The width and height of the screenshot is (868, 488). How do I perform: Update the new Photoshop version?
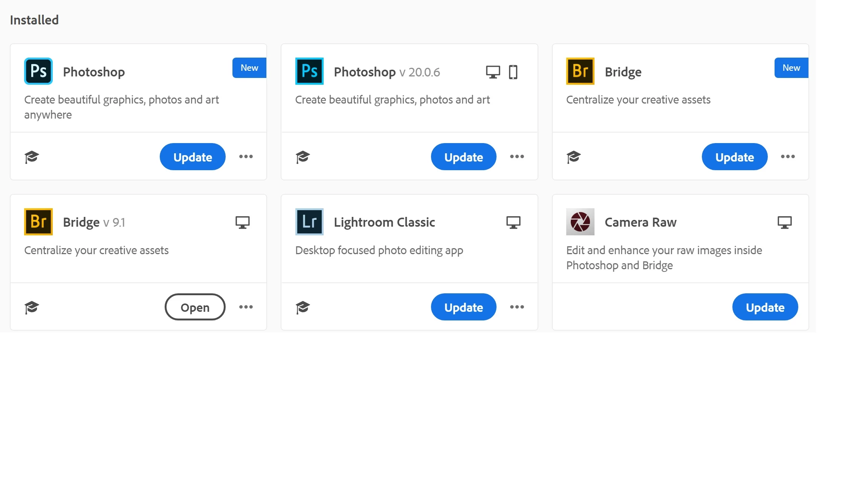[193, 157]
